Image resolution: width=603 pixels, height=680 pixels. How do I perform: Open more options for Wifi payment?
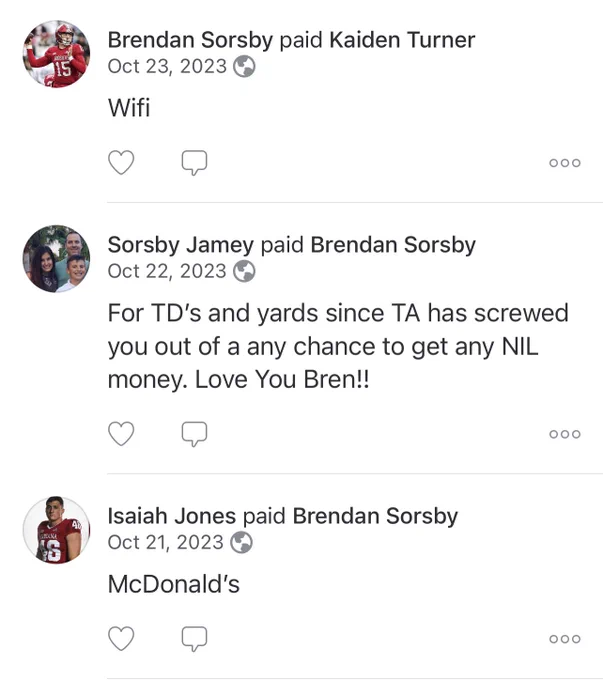(564, 163)
